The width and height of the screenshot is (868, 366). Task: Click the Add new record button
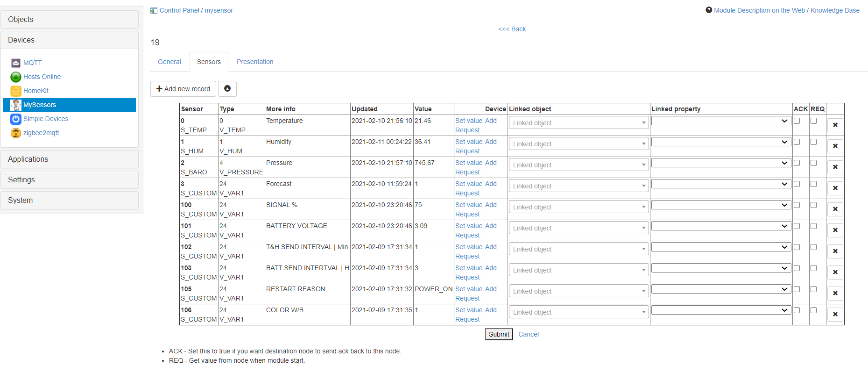click(x=183, y=89)
